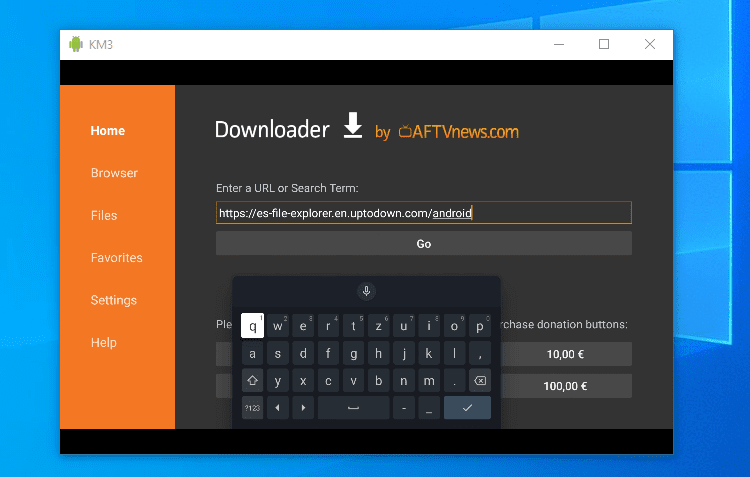
Task: Tap the r key on keyboard
Action: pos(328,326)
